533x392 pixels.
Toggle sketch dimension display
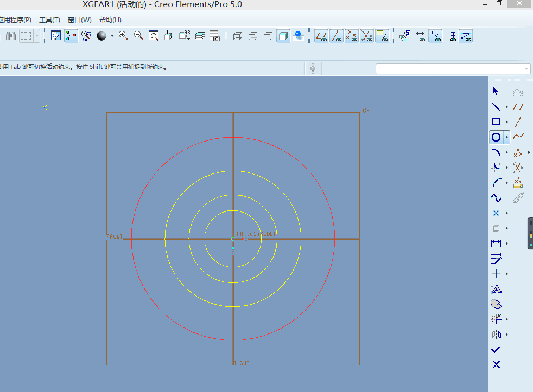(421, 36)
